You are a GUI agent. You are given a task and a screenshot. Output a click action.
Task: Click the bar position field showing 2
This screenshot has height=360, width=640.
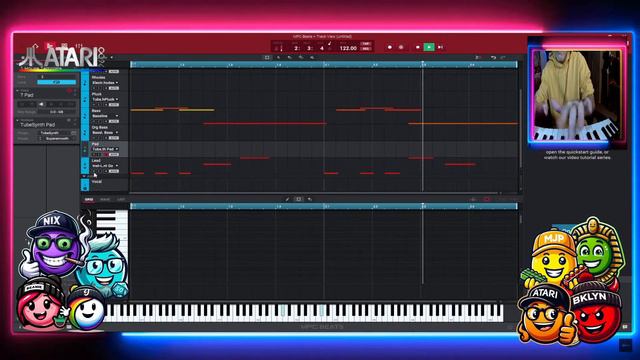297,48
